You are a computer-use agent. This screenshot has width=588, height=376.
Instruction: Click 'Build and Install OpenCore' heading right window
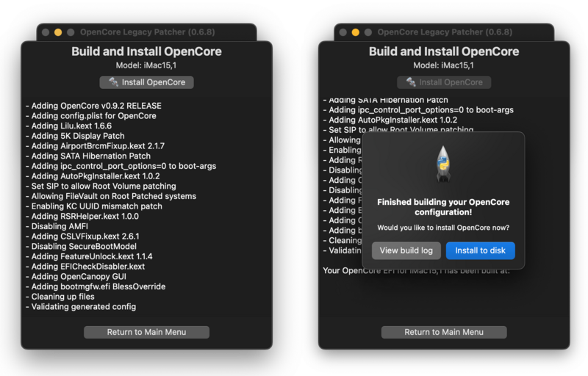[x=444, y=51]
